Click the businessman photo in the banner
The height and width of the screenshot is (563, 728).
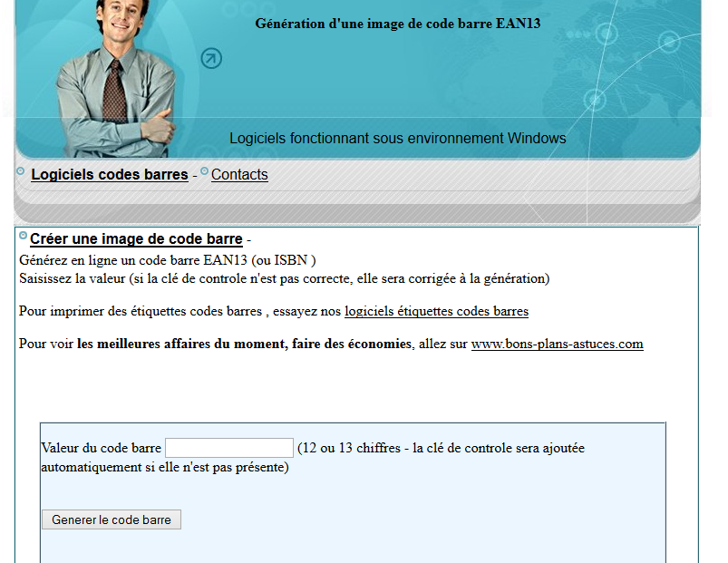click(x=116, y=78)
